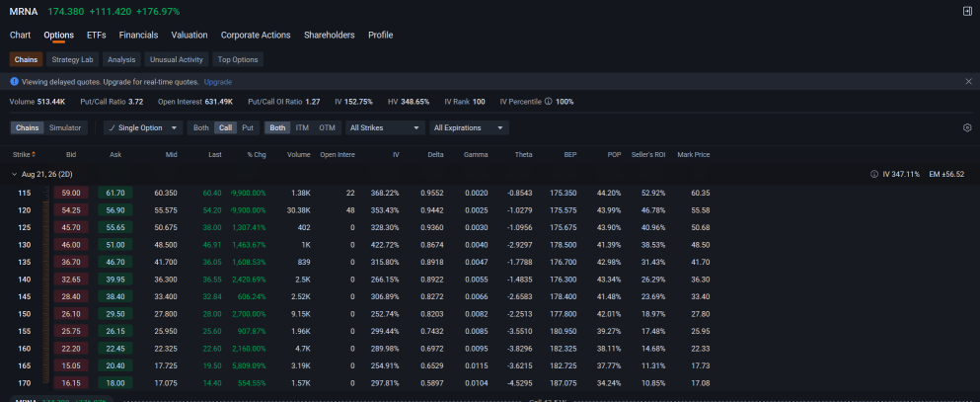Sort by Seller's ROI column header
Viewport: 980px width, 402px height.
tap(648, 154)
